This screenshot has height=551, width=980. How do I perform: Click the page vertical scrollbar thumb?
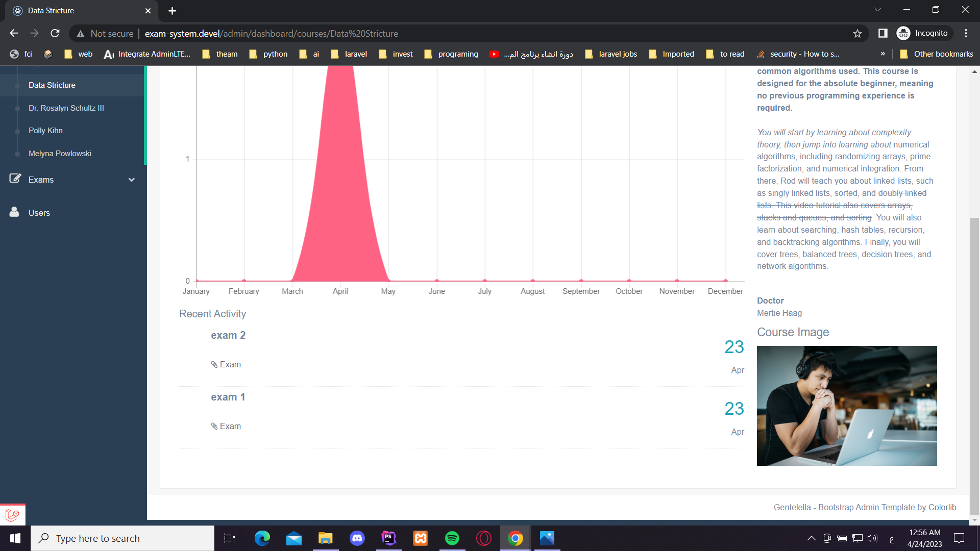click(x=974, y=366)
